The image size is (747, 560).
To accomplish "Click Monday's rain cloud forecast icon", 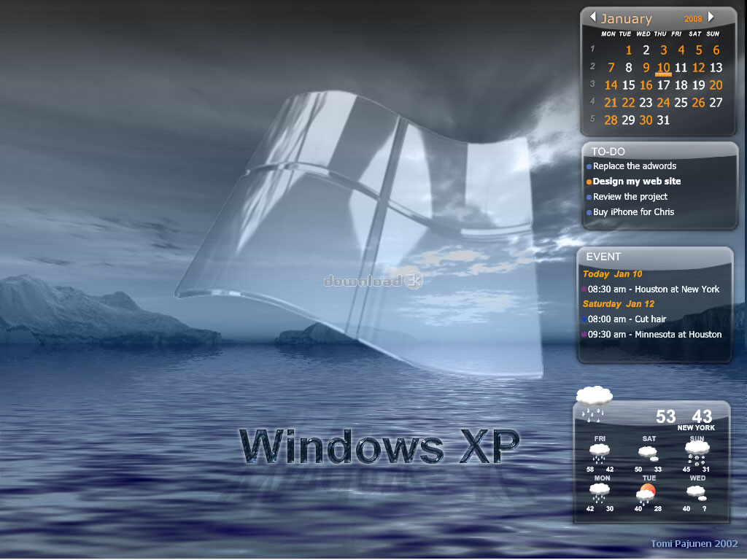I will [600, 492].
